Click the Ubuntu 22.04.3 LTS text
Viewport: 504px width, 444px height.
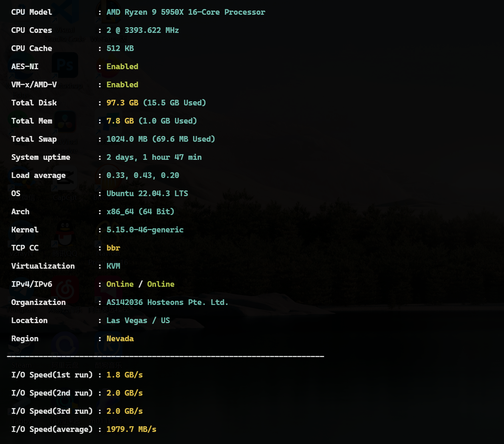pyautogui.click(x=147, y=193)
